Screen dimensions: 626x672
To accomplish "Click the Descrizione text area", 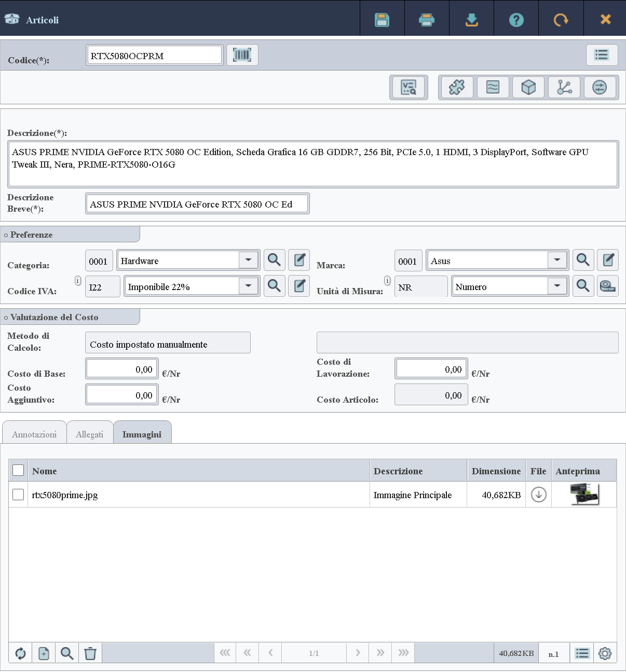I will pos(313,164).
